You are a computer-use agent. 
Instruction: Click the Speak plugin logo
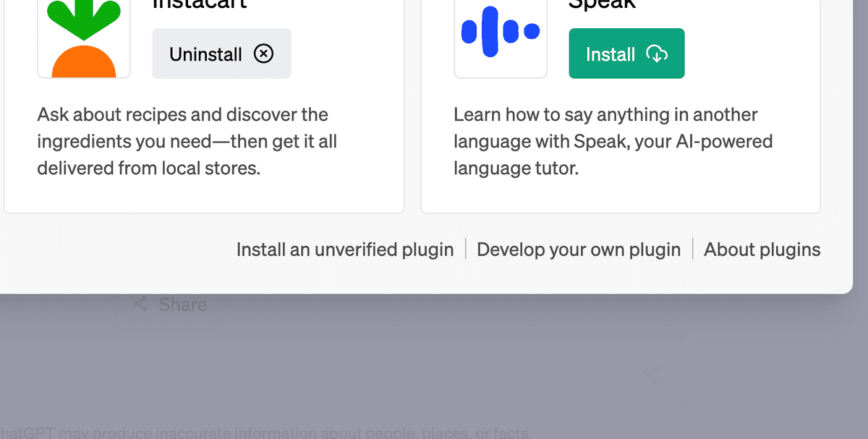[x=501, y=39]
